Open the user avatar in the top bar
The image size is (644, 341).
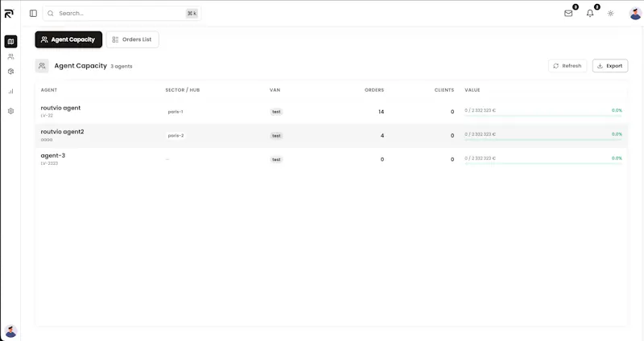[x=635, y=13]
